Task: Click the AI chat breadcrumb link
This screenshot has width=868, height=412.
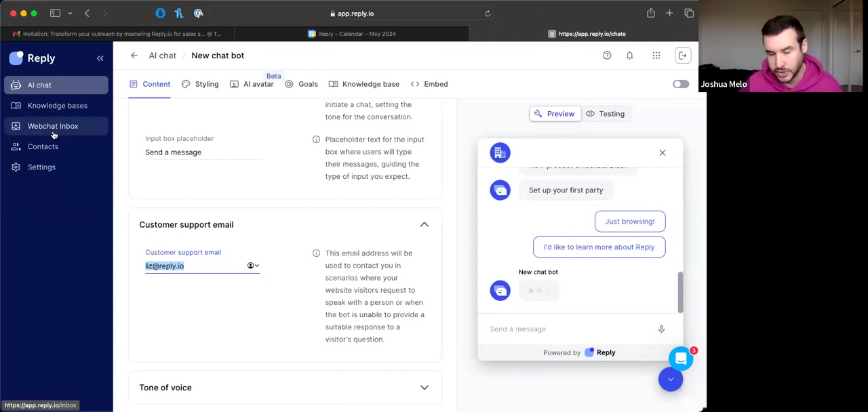Action: (x=162, y=56)
